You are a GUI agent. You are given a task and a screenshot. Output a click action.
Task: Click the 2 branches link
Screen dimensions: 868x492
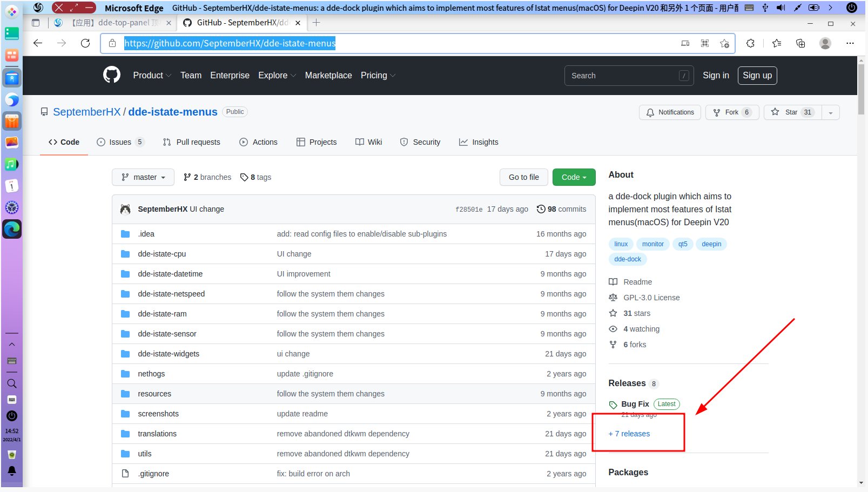coord(207,177)
